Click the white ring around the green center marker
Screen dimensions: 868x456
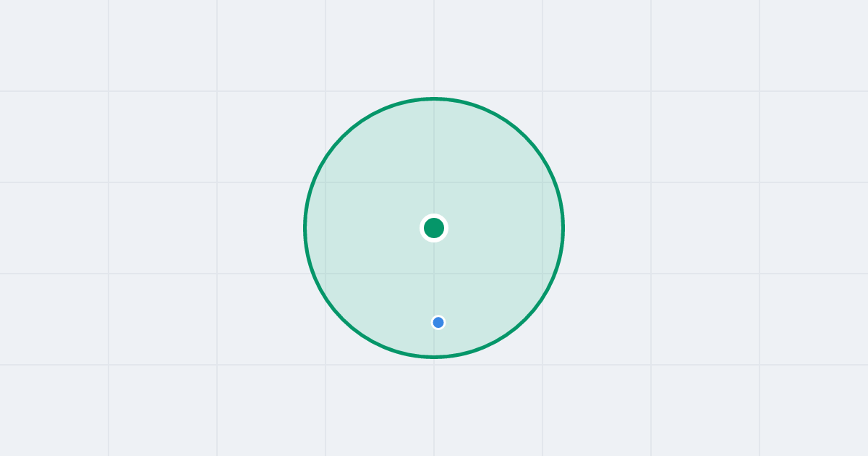[434, 216]
